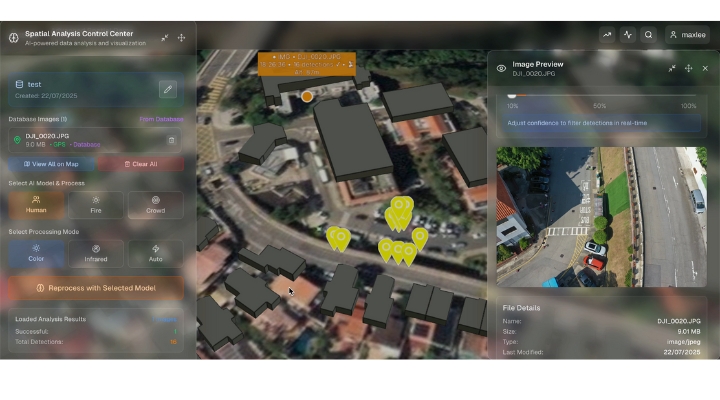Delete DJI_0020.JPG using the trash icon
The height and width of the screenshot is (400, 720).
click(171, 140)
